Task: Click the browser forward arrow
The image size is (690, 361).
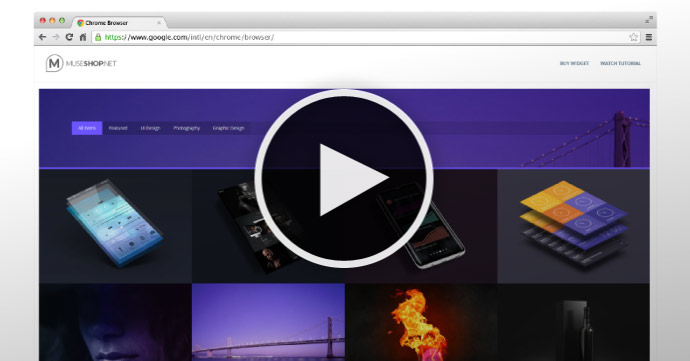Action: point(56,37)
